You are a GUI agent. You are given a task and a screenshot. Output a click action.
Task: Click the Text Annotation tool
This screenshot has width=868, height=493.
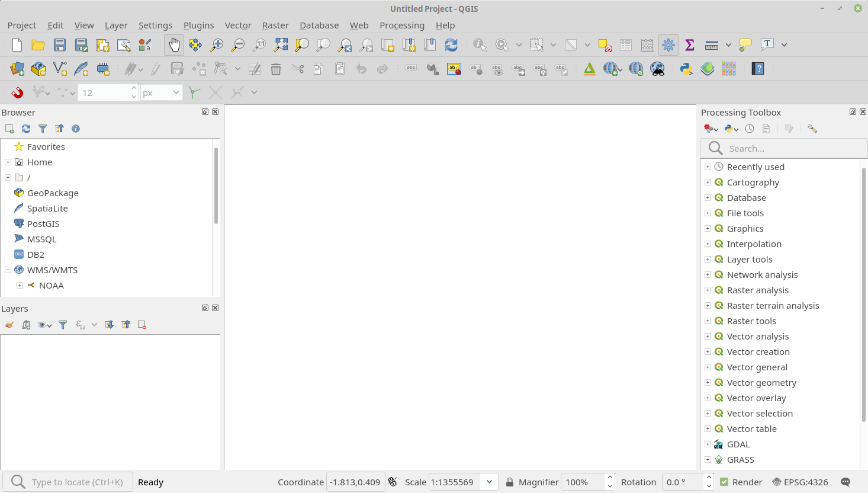[767, 45]
